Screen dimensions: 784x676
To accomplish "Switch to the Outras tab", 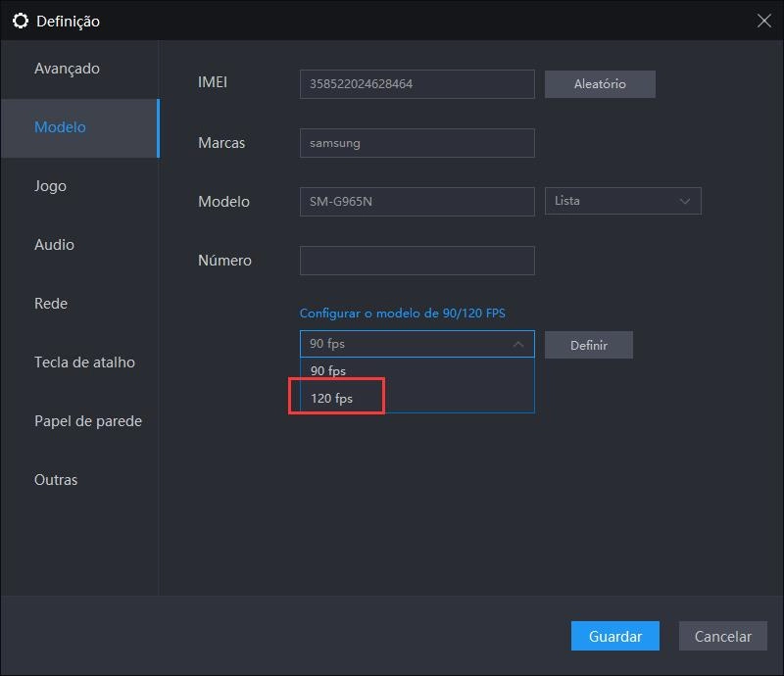I will [56, 480].
